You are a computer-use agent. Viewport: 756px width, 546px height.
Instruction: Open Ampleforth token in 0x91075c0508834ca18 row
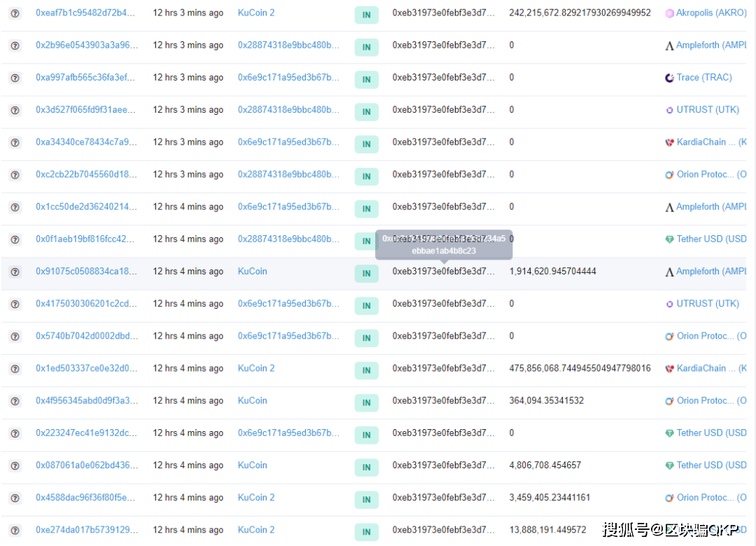point(711,272)
